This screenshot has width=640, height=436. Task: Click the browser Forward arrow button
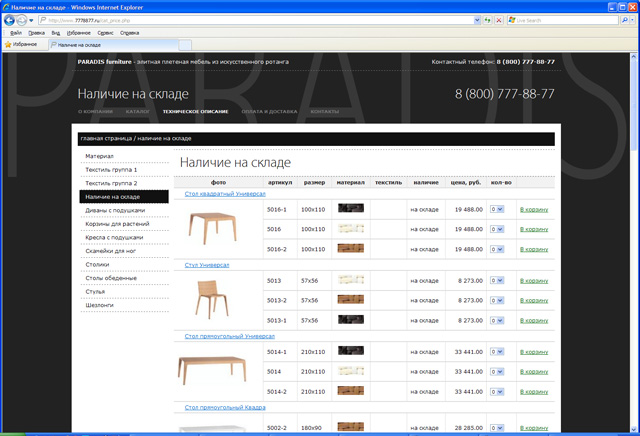pos(22,20)
